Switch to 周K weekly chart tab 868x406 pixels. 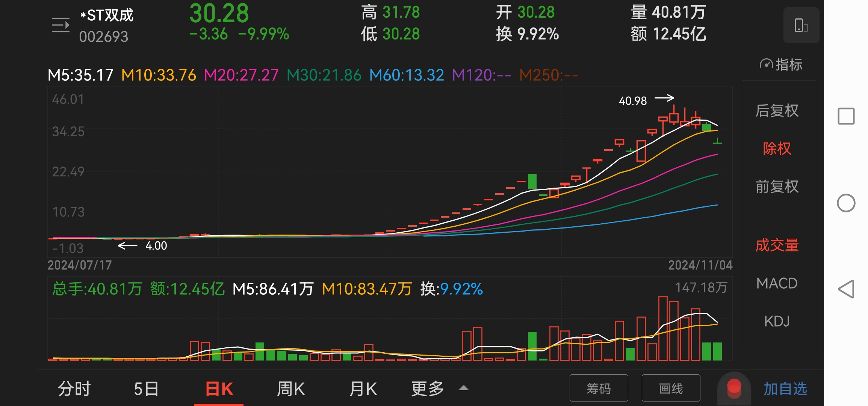[x=290, y=388]
